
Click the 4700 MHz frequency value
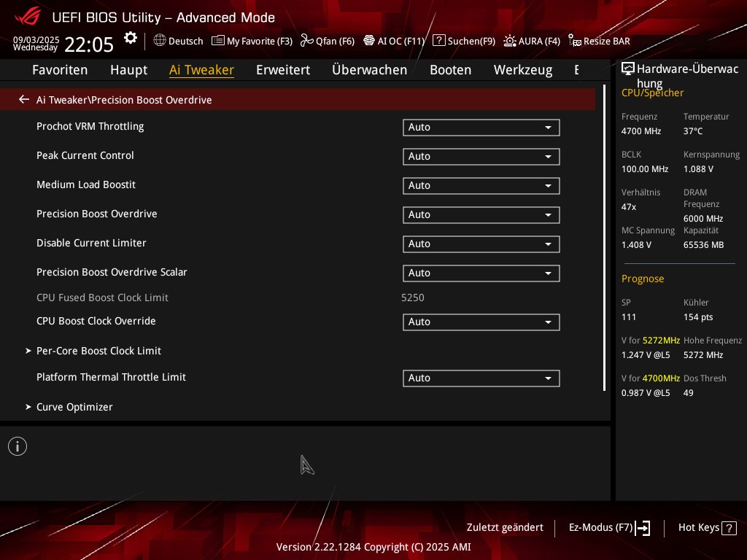tap(640, 131)
